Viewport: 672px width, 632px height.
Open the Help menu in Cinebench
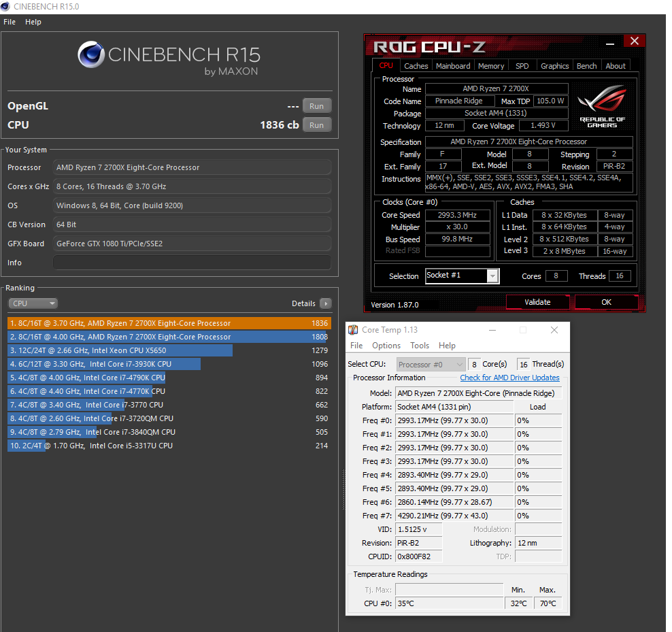pos(33,22)
